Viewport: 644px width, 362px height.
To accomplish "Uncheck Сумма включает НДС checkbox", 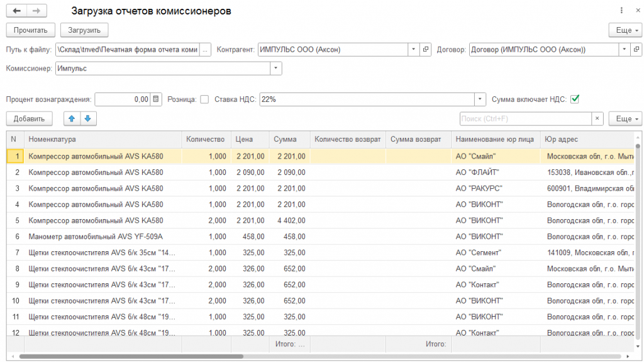I will [575, 99].
